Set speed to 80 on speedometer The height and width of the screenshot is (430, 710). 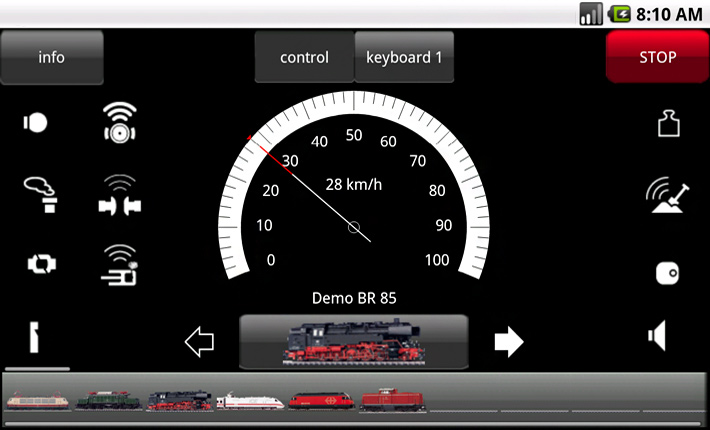(437, 191)
